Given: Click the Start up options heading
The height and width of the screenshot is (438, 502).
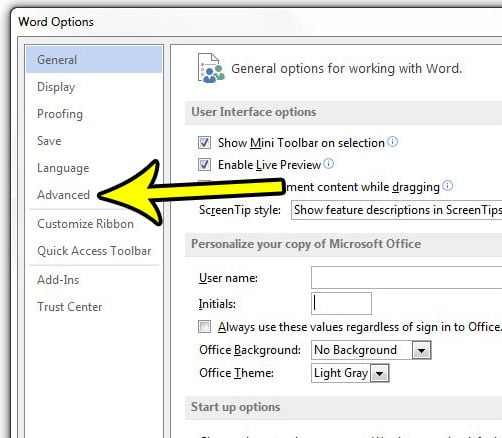Looking at the screenshot, I should [x=235, y=407].
